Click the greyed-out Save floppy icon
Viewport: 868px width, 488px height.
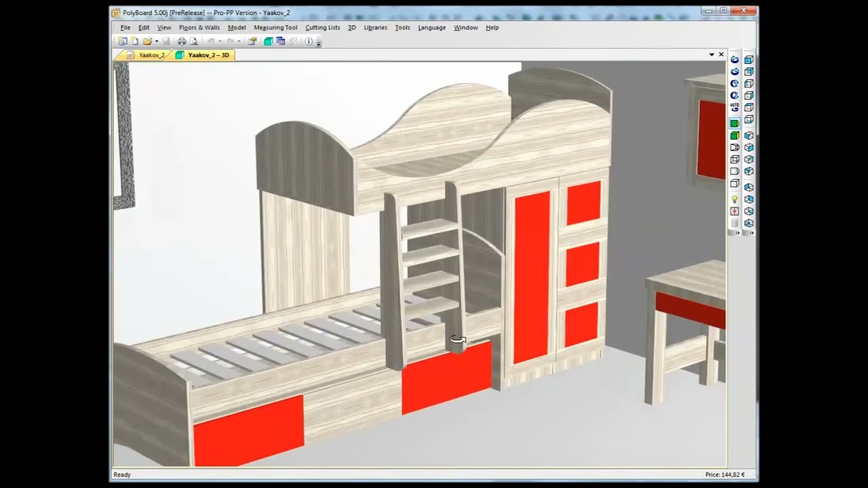pyautogui.click(x=166, y=41)
